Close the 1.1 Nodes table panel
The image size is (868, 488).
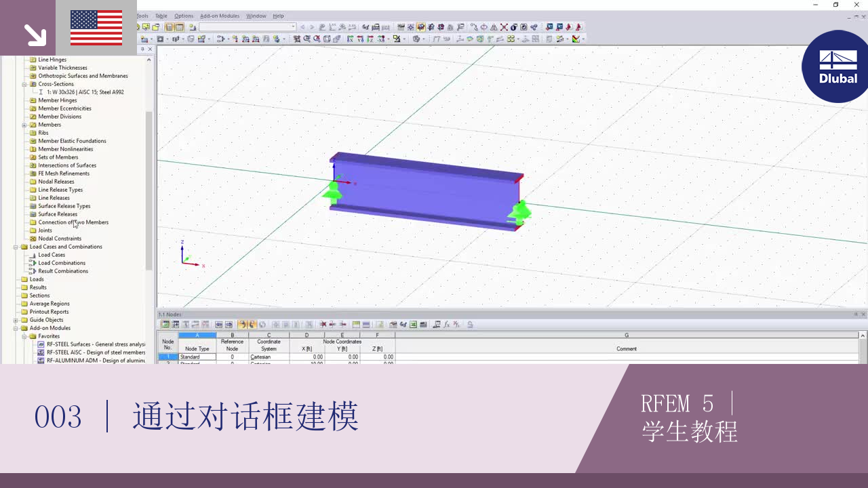(x=863, y=314)
